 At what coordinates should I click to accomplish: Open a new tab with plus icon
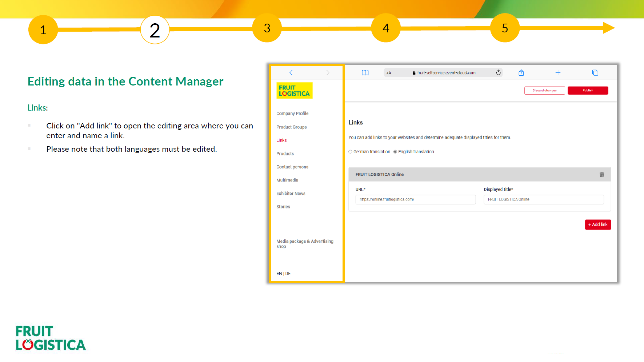click(x=558, y=73)
